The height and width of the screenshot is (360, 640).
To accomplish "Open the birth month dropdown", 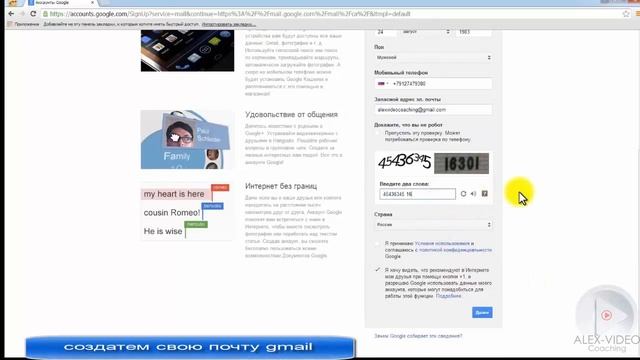I will point(426,32).
